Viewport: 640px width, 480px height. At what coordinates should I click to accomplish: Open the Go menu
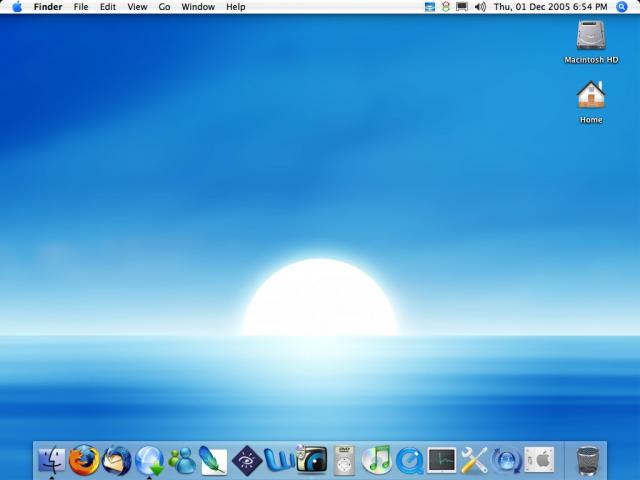(164, 7)
